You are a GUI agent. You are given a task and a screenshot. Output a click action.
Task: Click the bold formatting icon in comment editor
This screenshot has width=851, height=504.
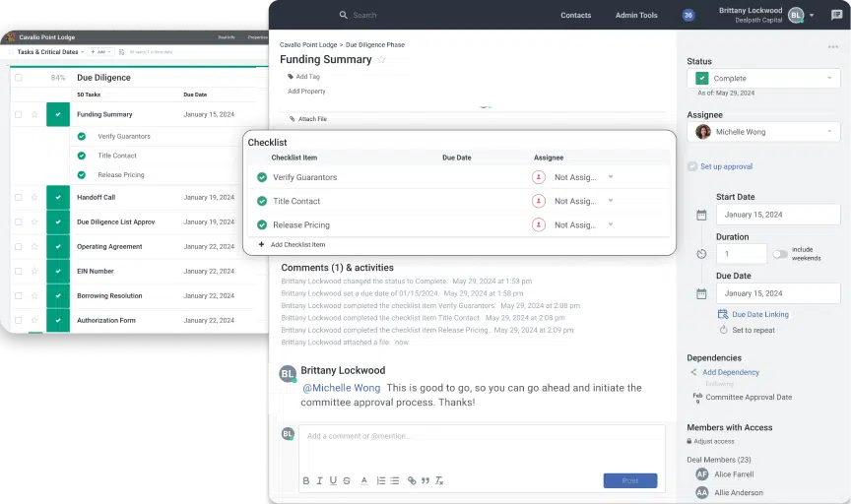pos(306,480)
